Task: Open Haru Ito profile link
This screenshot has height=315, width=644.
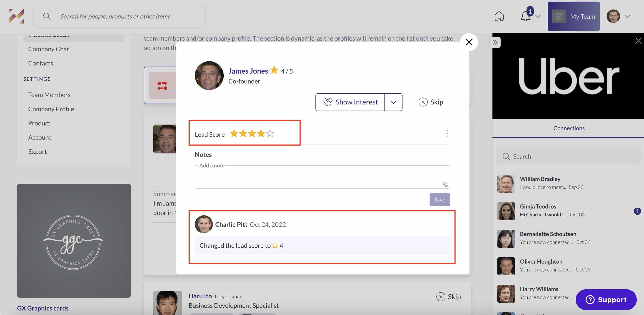Action: (x=200, y=296)
